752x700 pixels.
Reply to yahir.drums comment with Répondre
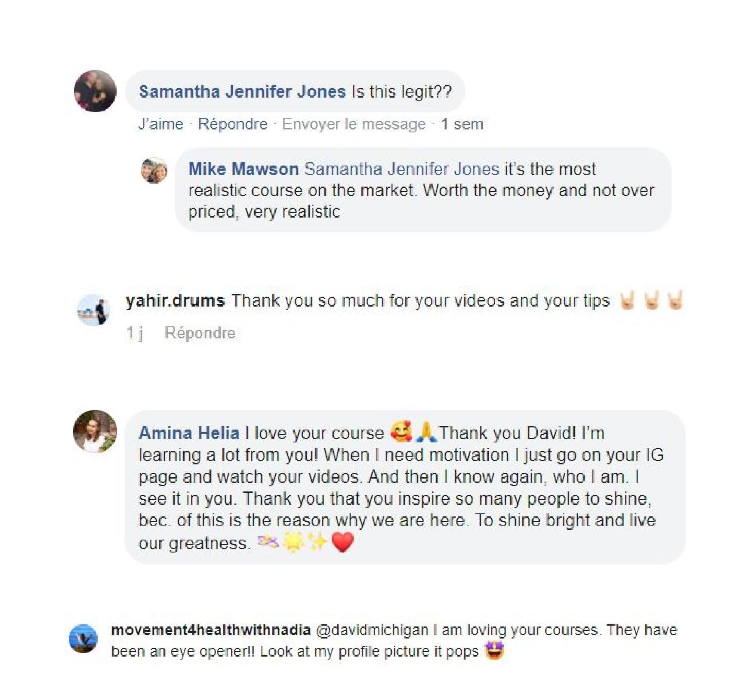click(200, 333)
